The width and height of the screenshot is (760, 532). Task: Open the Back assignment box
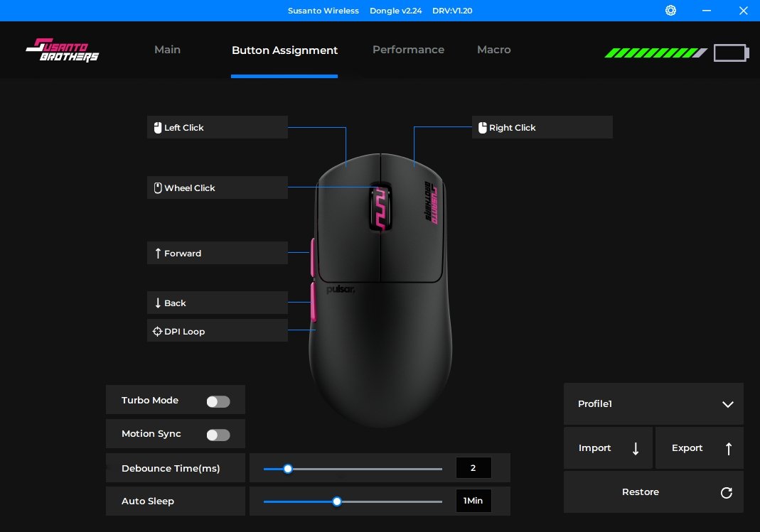click(x=217, y=303)
